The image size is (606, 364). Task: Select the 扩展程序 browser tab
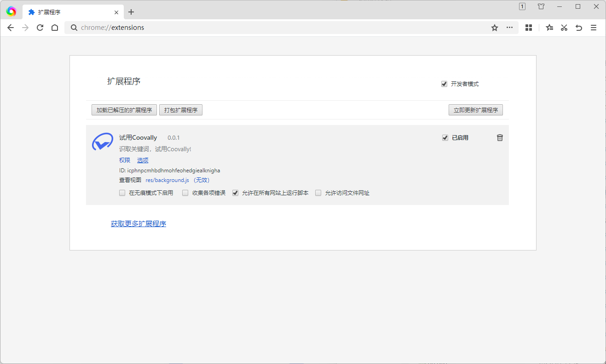(x=74, y=12)
